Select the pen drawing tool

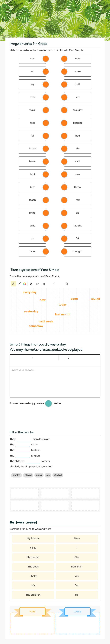pyautogui.click(x=13, y=284)
